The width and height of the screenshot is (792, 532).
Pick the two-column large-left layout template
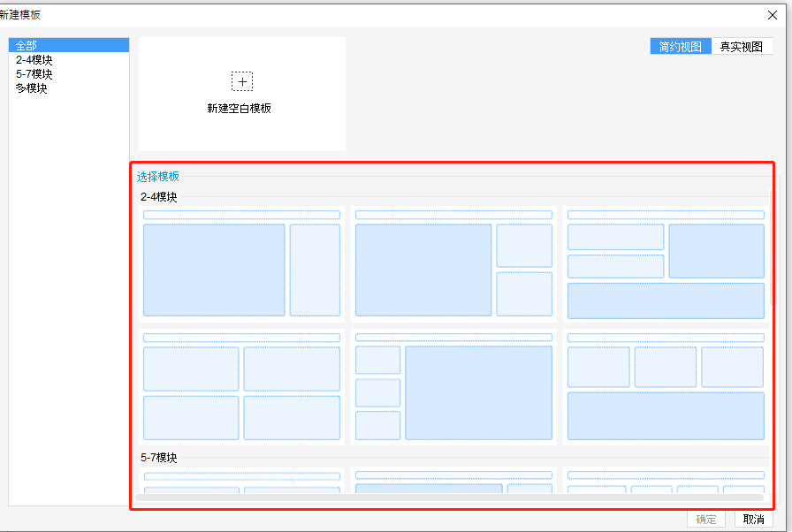[241, 264]
